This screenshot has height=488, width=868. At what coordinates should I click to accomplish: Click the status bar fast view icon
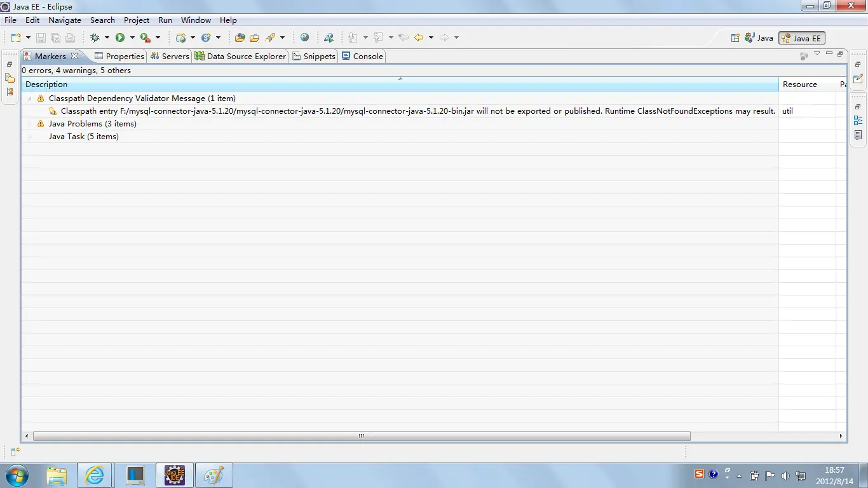[x=16, y=452]
